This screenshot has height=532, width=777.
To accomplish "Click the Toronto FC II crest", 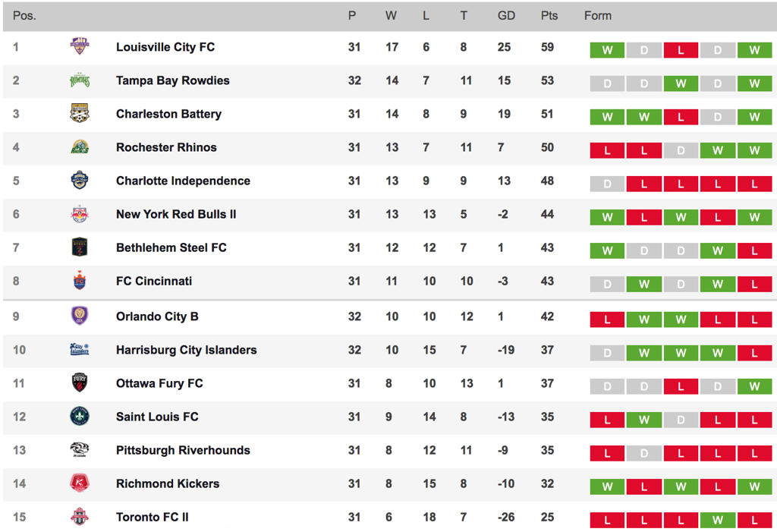I will coord(79,517).
